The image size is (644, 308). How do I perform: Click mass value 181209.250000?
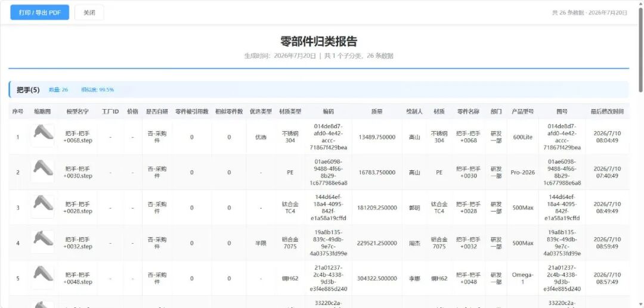(x=377, y=207)
